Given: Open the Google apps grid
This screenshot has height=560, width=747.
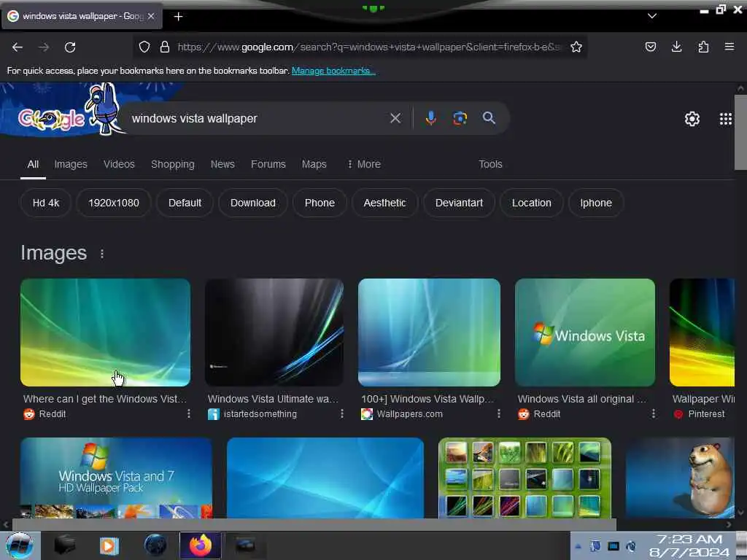Looking at the screenshot, I should (726, 119).
